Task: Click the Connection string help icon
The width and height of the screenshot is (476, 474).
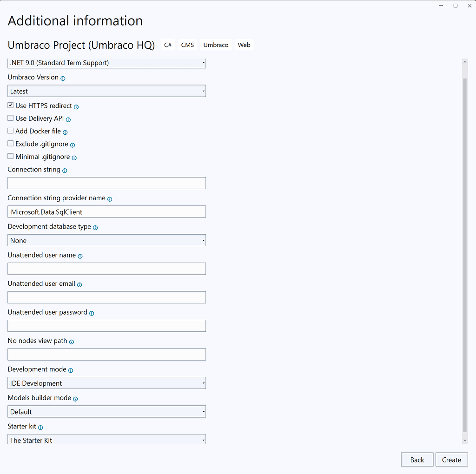Action: pyautogui.click(x=65, y=171)
